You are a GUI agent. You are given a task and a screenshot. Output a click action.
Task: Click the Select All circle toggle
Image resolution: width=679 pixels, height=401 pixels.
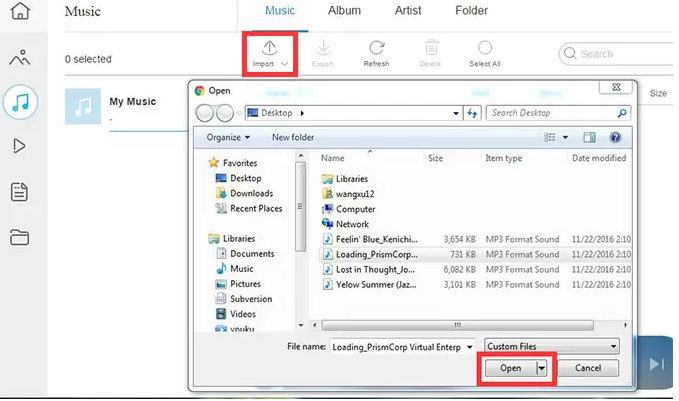point(484,48)
